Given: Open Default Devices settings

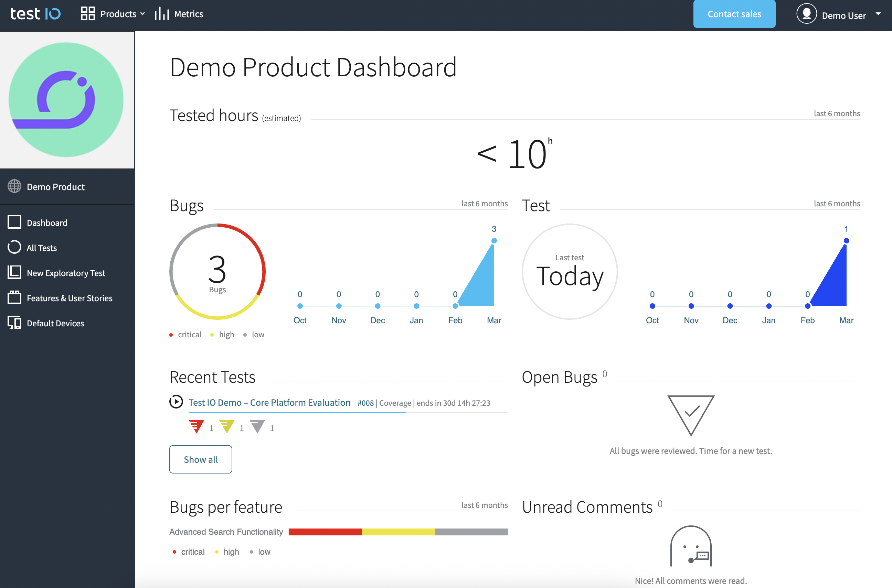Looking at the screenshot, I should tap(55, 323).
